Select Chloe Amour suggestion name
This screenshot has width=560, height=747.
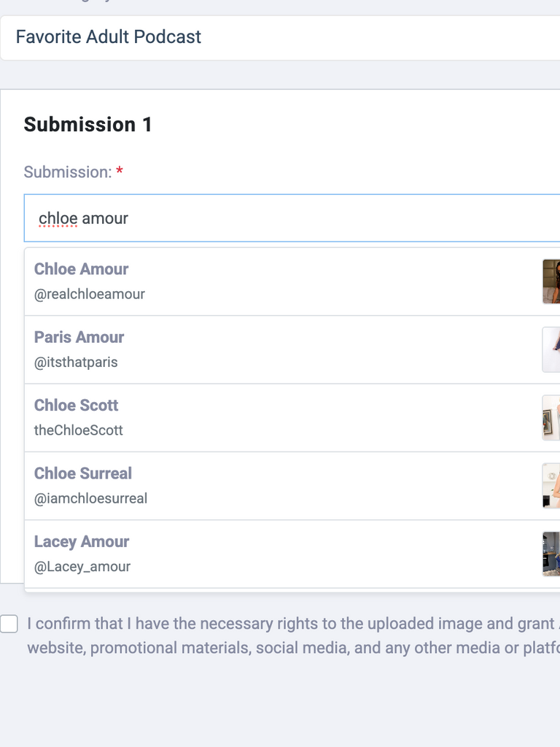point(81,269)
